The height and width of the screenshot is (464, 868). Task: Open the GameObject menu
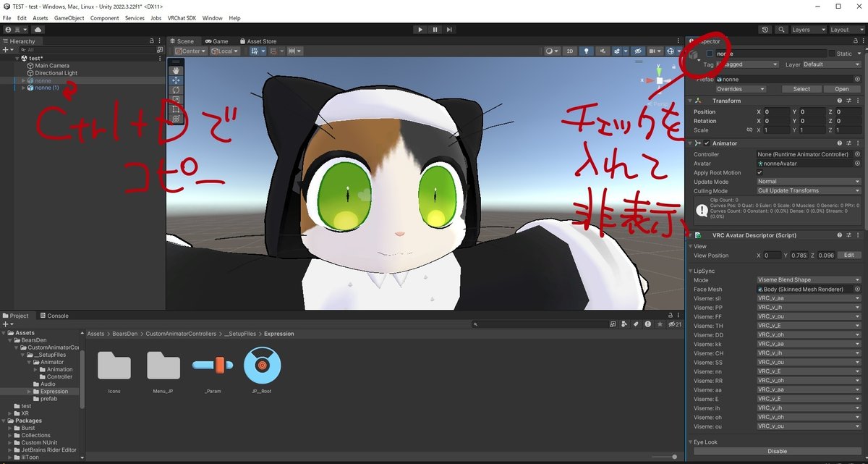[x=69, y=18]
